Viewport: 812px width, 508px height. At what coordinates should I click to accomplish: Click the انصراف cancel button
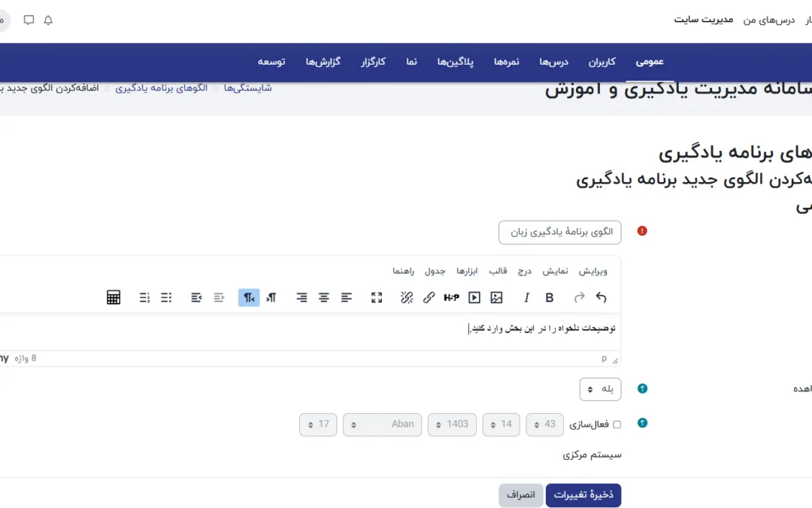pyautogui.click(x=520, y=495)
